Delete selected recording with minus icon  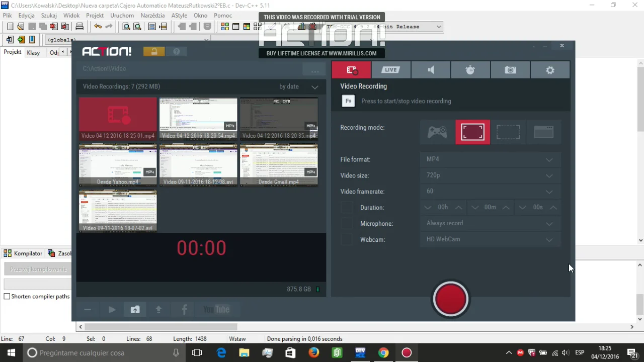[x=88, y=310]
